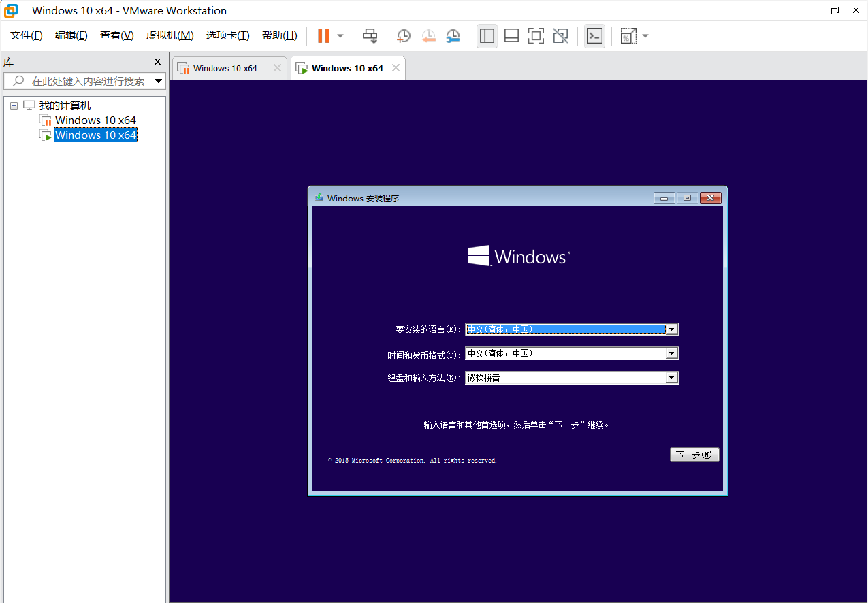Send Ctrl+Alt+Del to the VM
The height and width of the screenshot is (603, 868).
(370, 35)
